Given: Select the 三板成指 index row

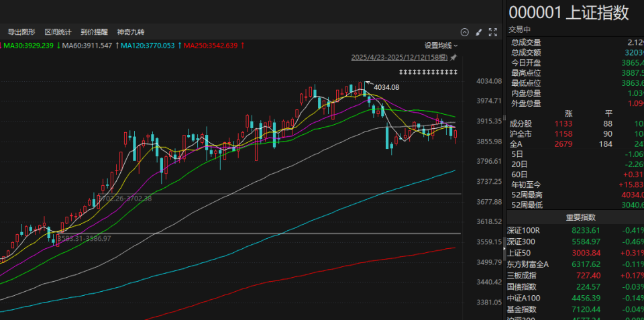Looking at the screenshot, I should coord(575,276).
